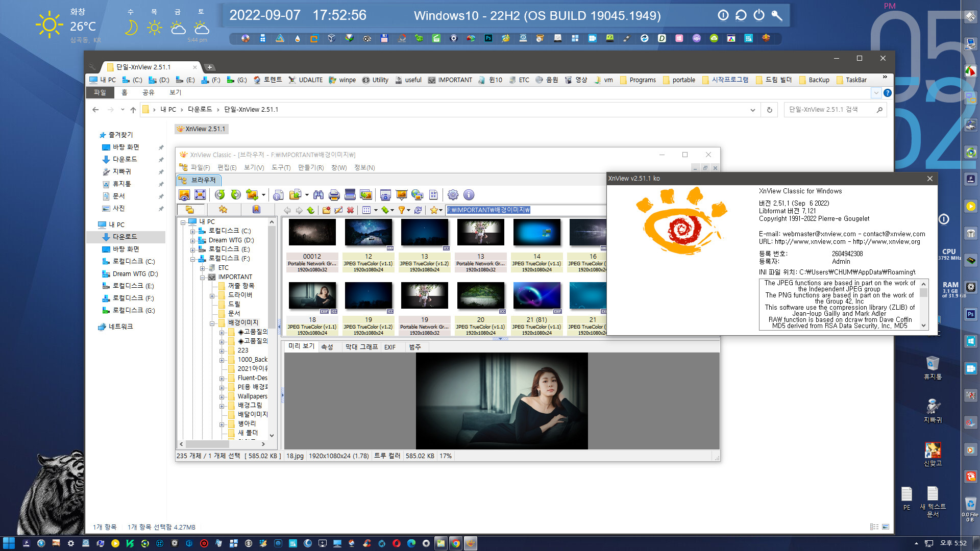Click the Web page globe icon
Screen dimensions: 980x551
(x=418, y=195)
